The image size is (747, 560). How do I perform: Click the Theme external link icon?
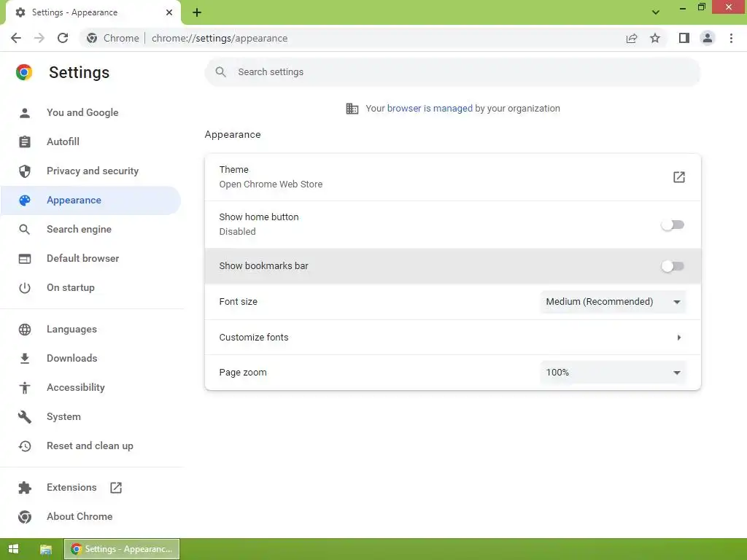point(679,177)
